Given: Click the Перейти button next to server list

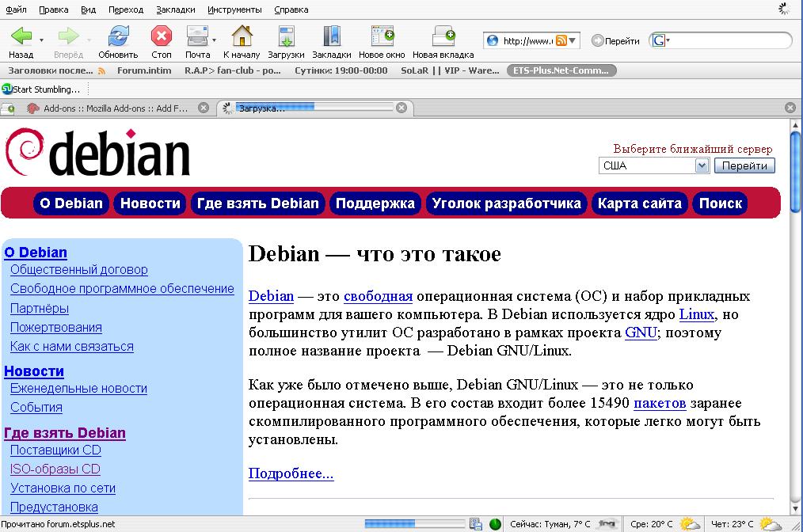Looking at the screenshot, I should click(x=744, y=165).
